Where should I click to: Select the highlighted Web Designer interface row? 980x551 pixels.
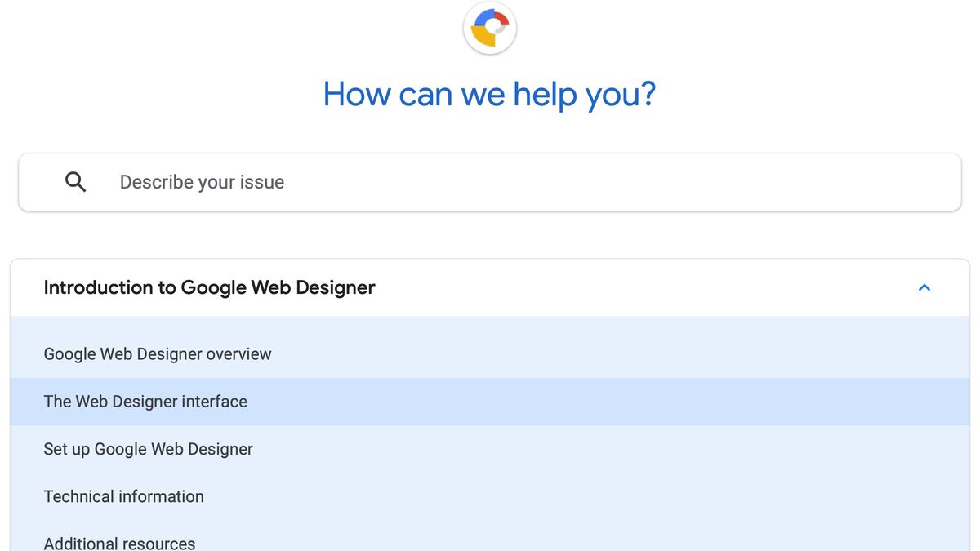pos(145,401)
